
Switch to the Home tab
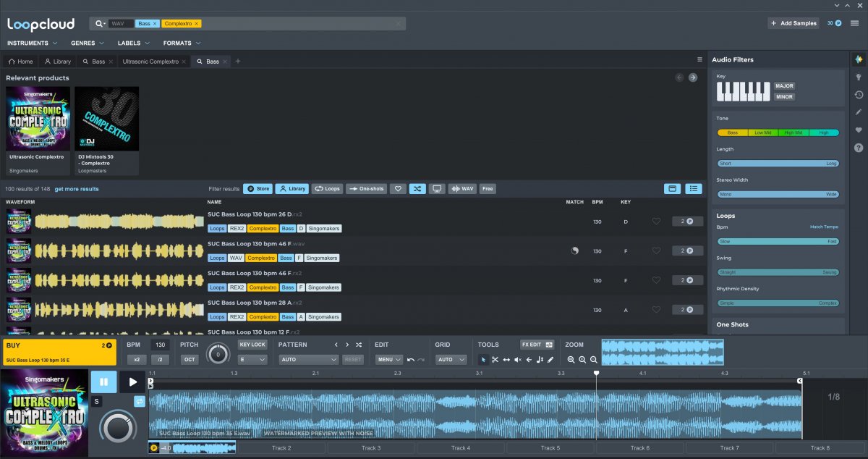[21, 62]
